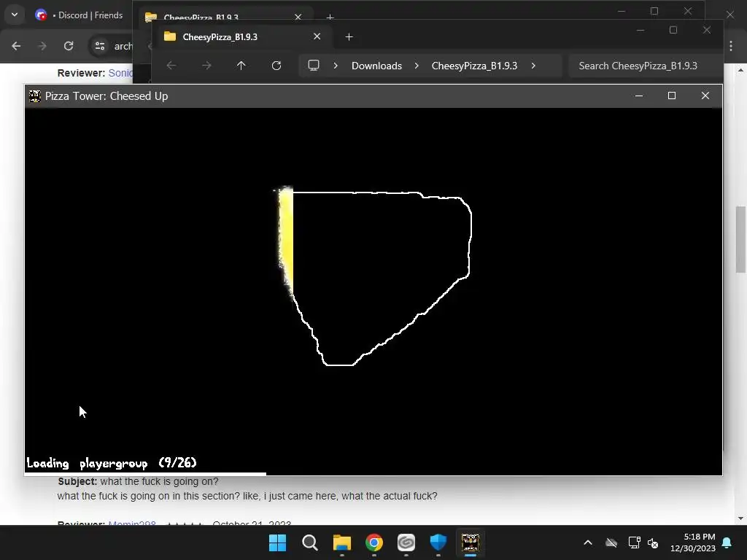
Task: Expand the chevron before Downloads breadcrumb
Action: click(x=336, y=66)
